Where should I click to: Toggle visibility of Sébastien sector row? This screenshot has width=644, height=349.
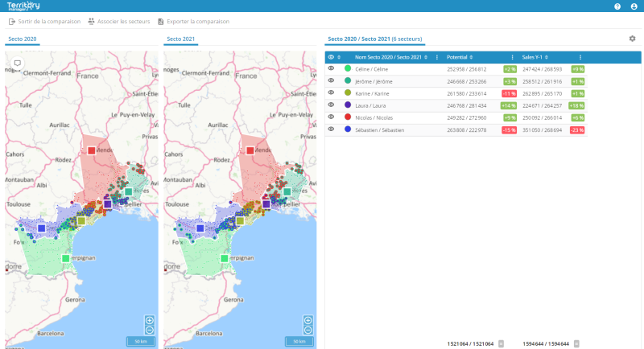point(331,129)
